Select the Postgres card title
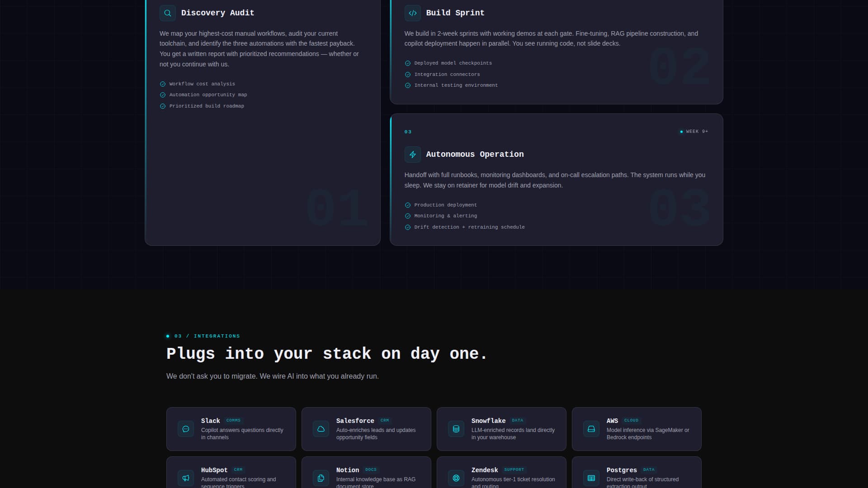 pos(622,470)
